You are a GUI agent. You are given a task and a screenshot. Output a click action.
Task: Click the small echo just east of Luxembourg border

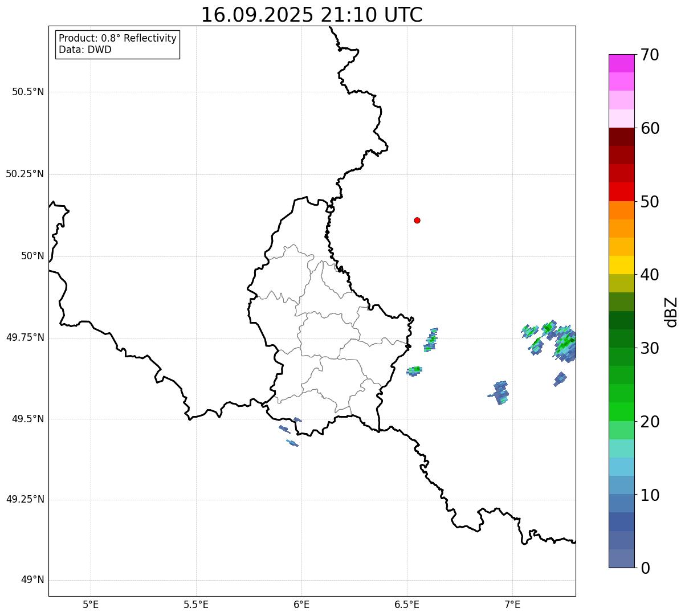(414, 370)
